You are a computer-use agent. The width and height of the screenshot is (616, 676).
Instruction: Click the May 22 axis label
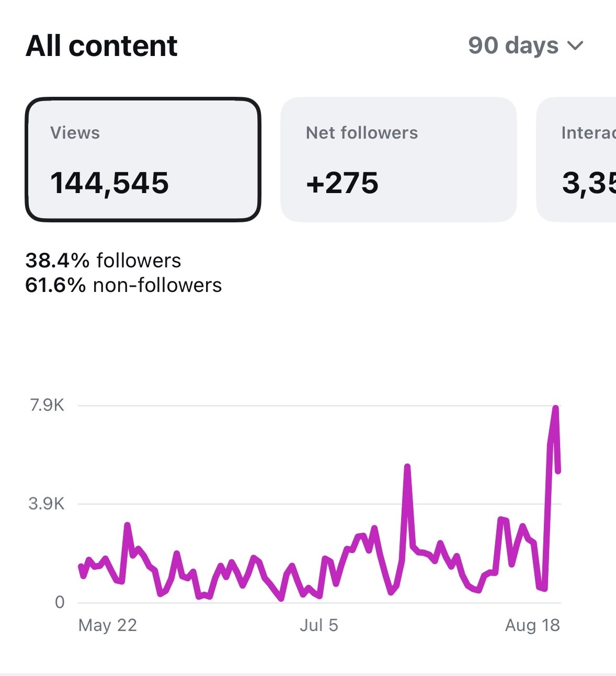pos(107,625)
